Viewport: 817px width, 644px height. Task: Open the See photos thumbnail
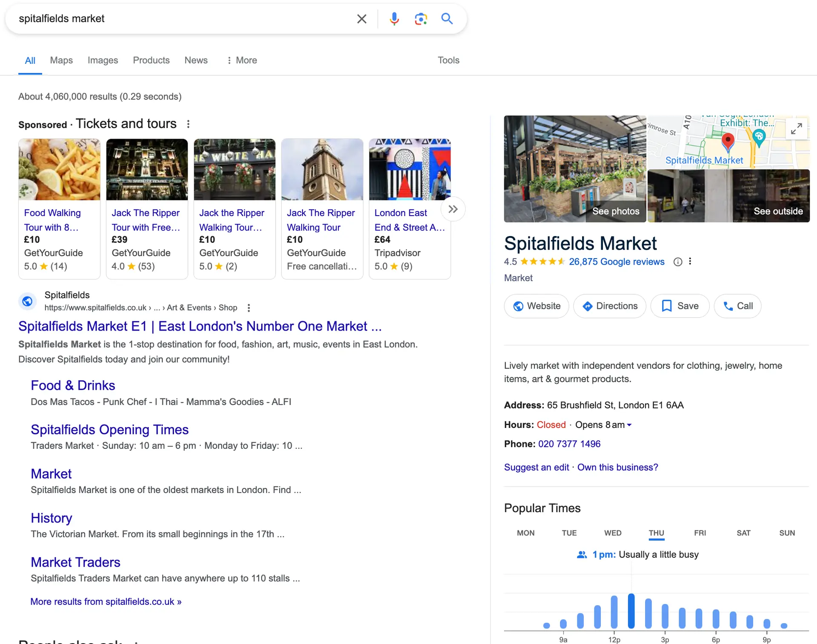tap(575, 169)
